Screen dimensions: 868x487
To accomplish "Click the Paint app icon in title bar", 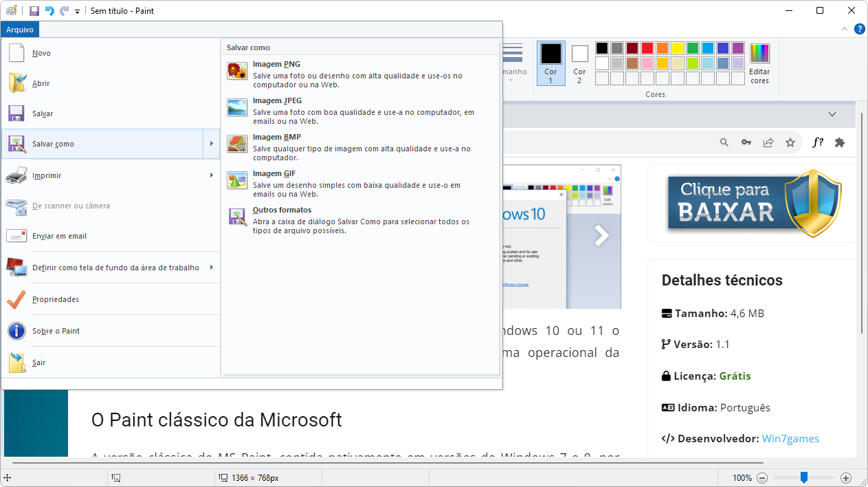I will click(x=12, y=10).
